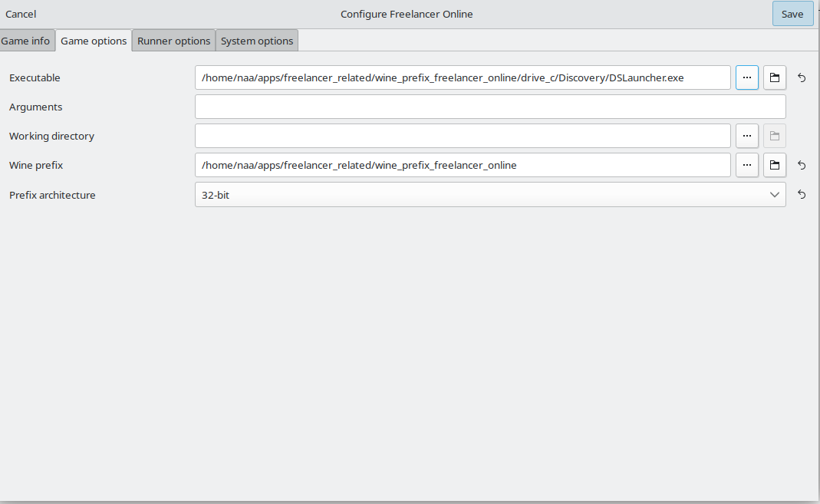Screen dimensions: 820x504
Task: Open the Runner options tab
Action: 173,41
